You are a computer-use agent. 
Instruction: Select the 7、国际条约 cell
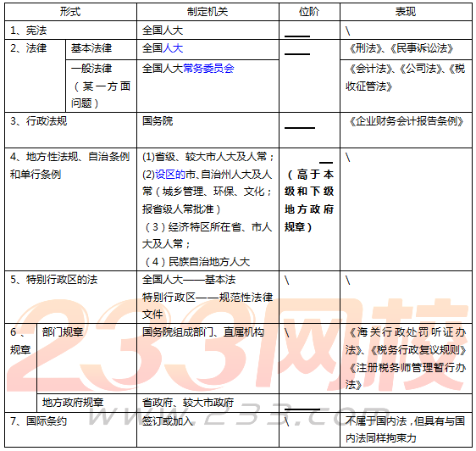[70, 430]
